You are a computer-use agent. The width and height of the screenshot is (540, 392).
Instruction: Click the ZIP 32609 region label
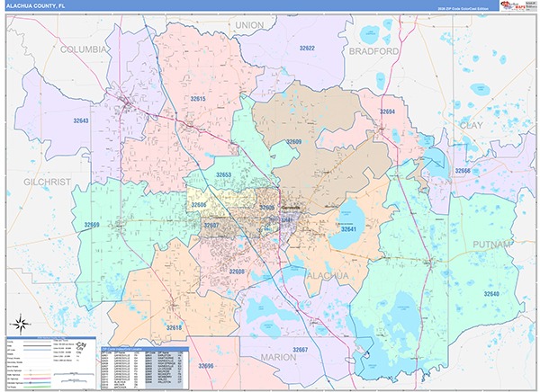point(294,142)
